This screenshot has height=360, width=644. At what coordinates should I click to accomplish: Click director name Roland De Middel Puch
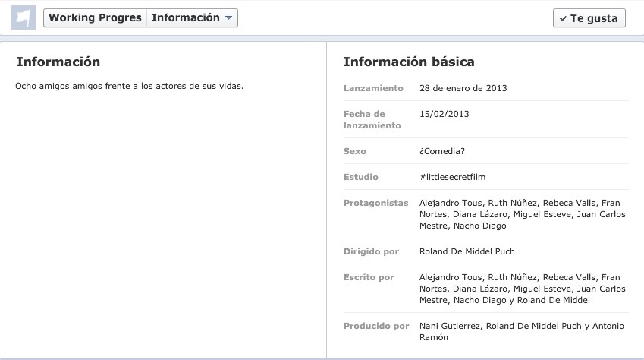click(x=467, y=251)
